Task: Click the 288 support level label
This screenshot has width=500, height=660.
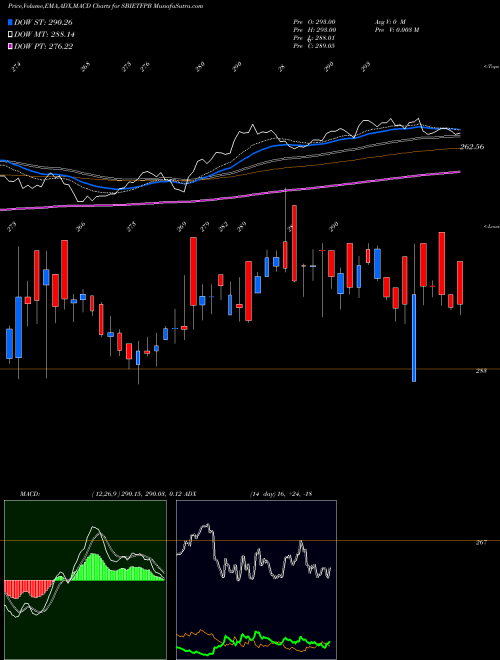Action: point(481,370)
